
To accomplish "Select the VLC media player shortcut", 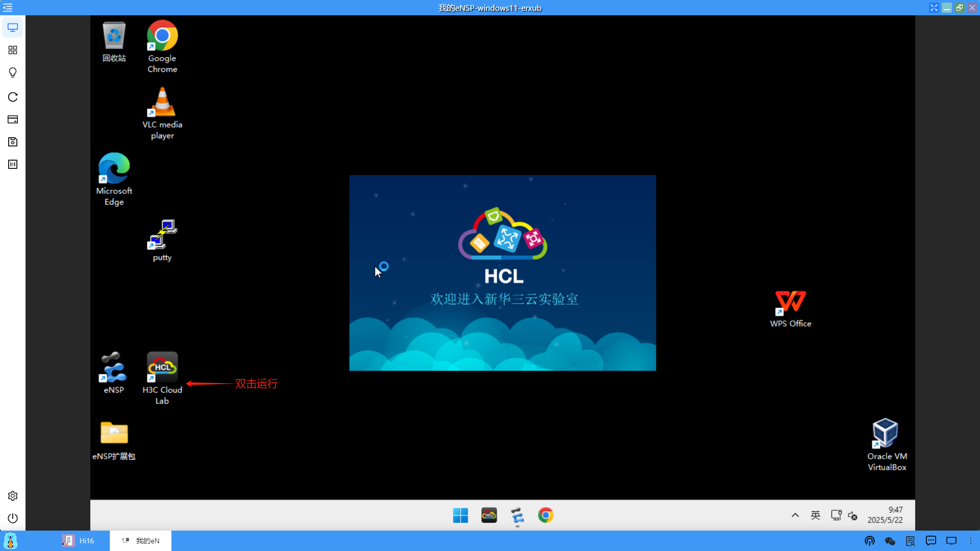I will pyautogui.click(x=162, y=103).
